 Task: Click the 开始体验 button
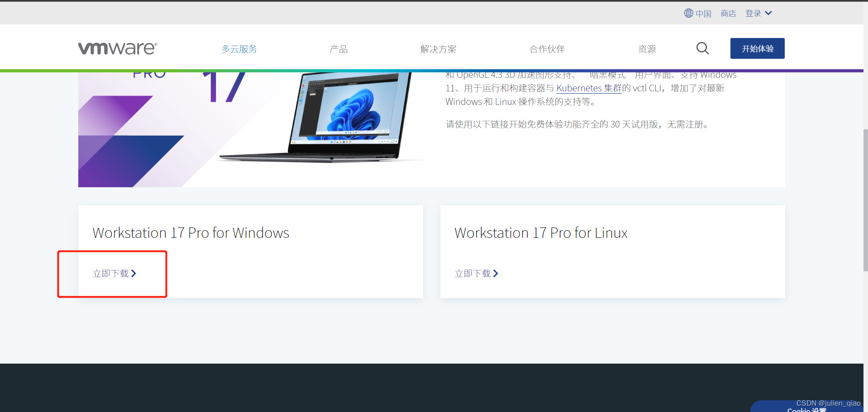coord(757,48)
